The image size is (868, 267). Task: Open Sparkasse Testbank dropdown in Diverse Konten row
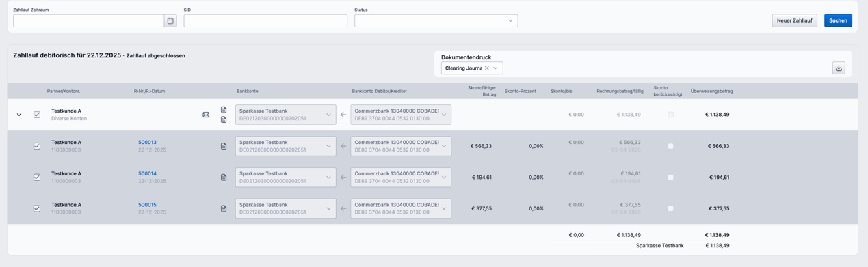(x=286, y=115)
